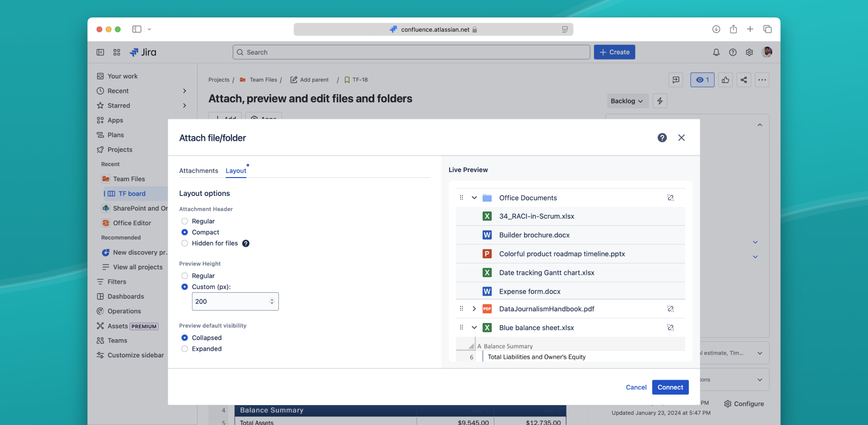Show browser tab overview icon
Screen dimensions: 868x425
[x=768, y=29]
